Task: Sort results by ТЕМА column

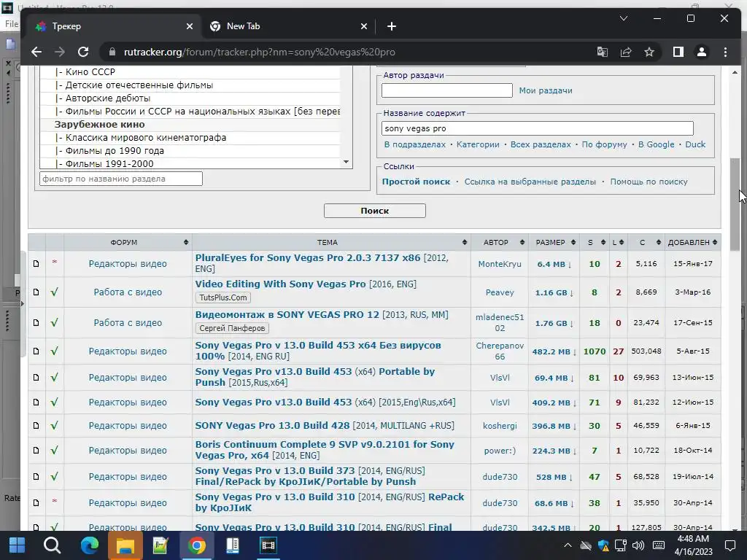Action: click(x=331, y=242)
